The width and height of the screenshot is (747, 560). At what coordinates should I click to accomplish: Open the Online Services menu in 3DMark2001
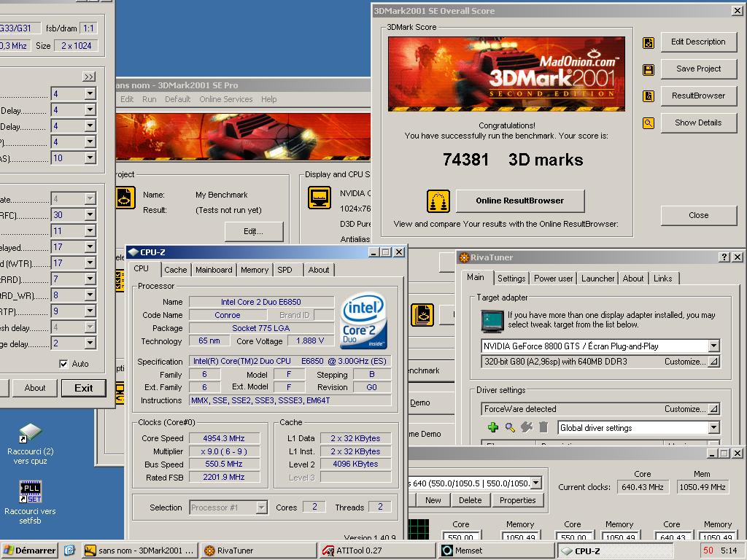(226, 99)
